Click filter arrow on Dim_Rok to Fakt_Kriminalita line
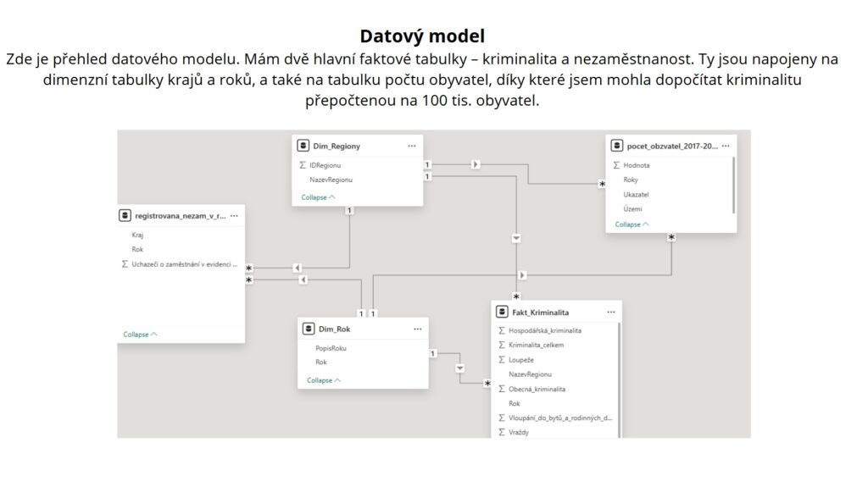Image resolution: width=868 pixels, height=487 pixels. (460, 368)
